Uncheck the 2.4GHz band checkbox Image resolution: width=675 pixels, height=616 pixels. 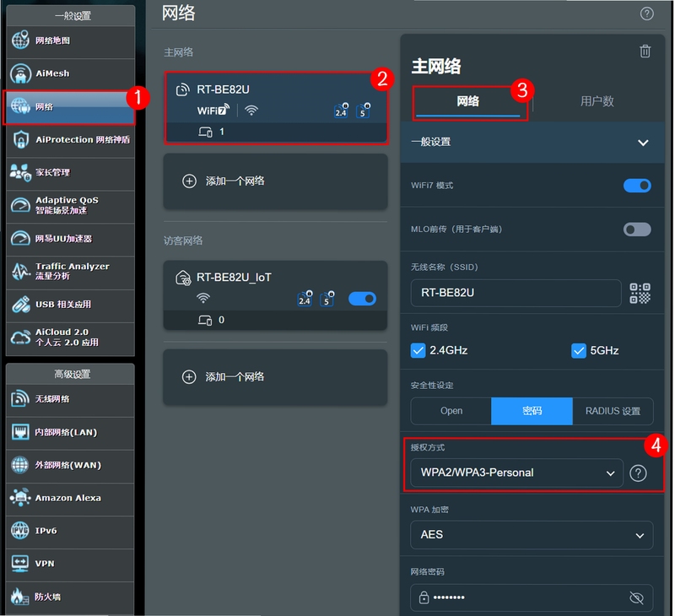tap(418, 350)
